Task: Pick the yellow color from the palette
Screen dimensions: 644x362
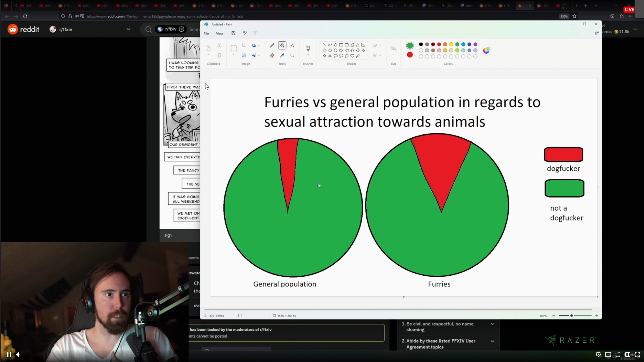Action: click(451, 44)
